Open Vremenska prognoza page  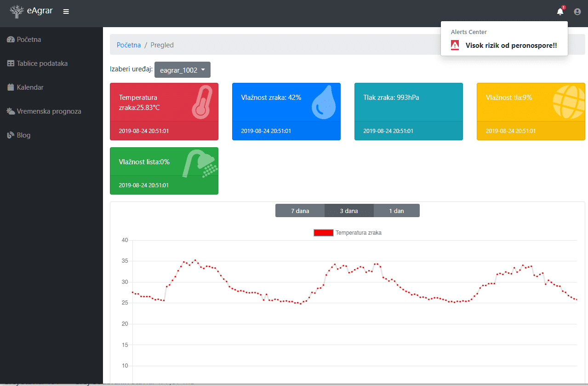[49, 111]
